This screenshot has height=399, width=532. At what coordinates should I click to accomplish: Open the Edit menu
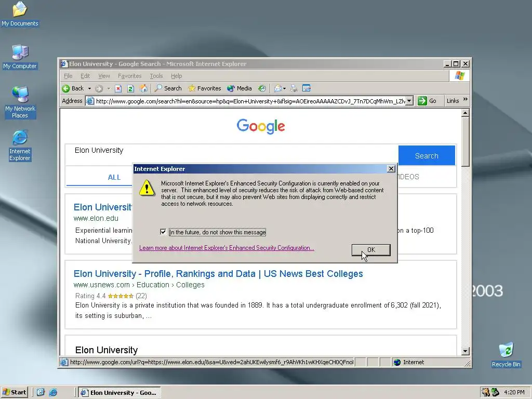(x=85, y=76)
